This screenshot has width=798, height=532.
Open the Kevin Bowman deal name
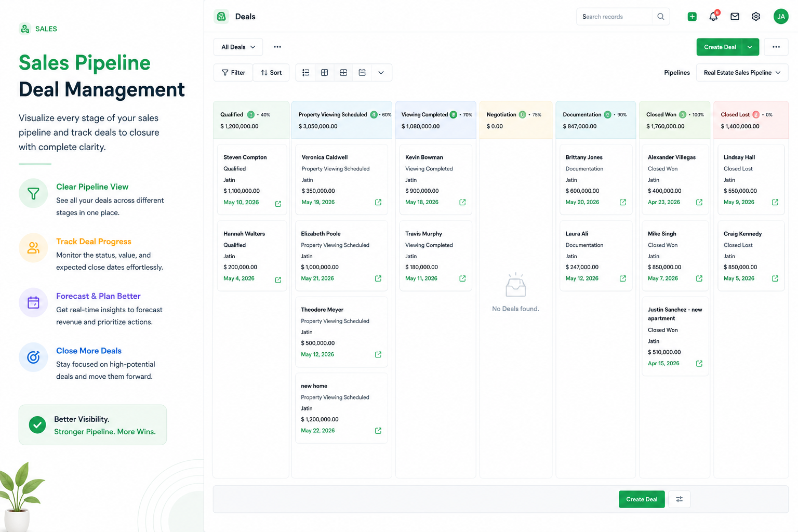coord(424,157)
